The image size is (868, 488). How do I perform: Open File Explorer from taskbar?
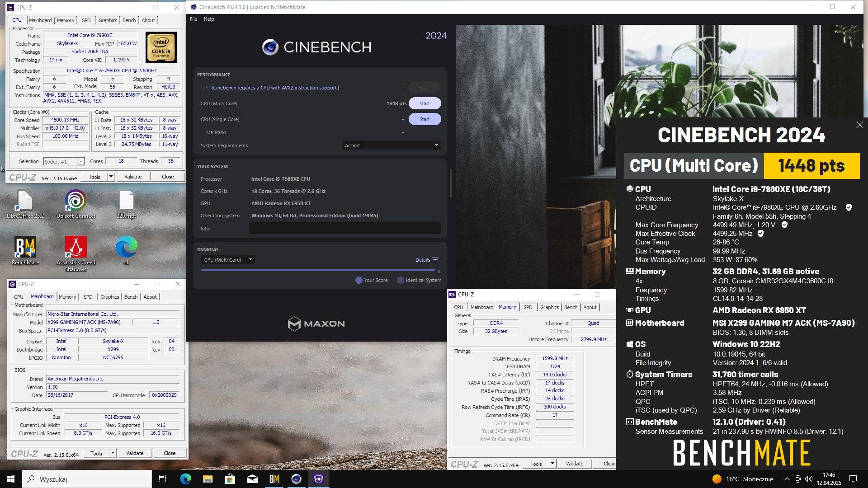point(208,479)
